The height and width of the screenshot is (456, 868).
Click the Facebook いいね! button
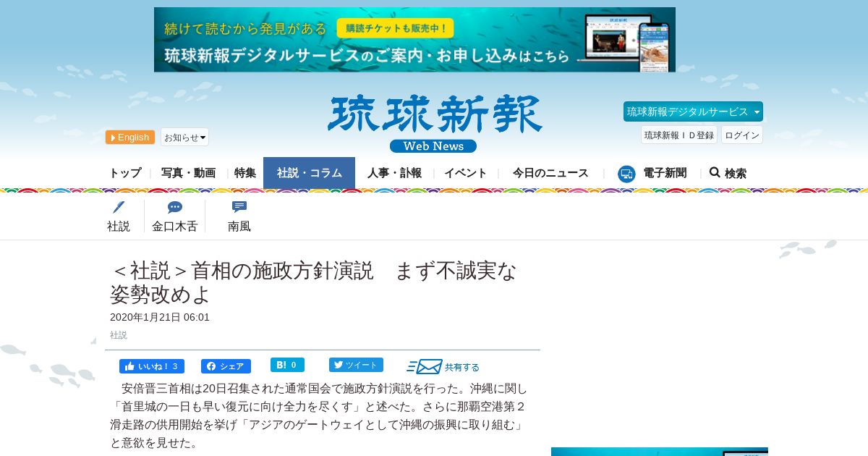pyautogui.click(x=152, y=366)
